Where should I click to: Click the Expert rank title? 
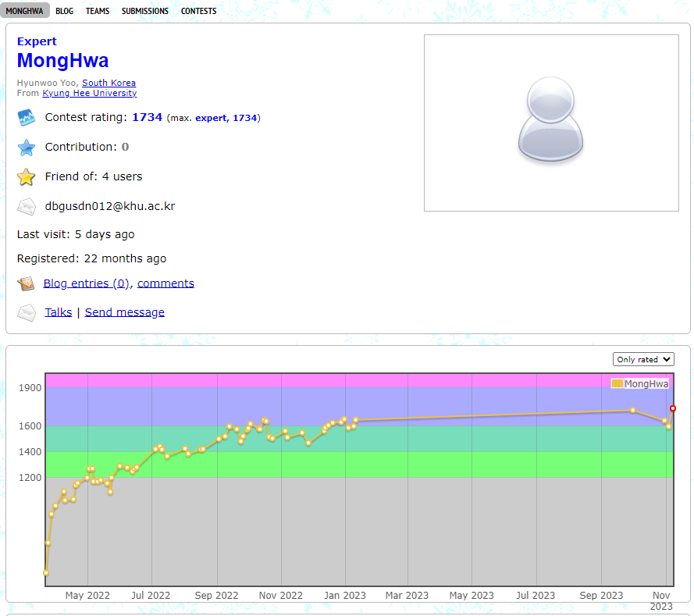[37, 41]
